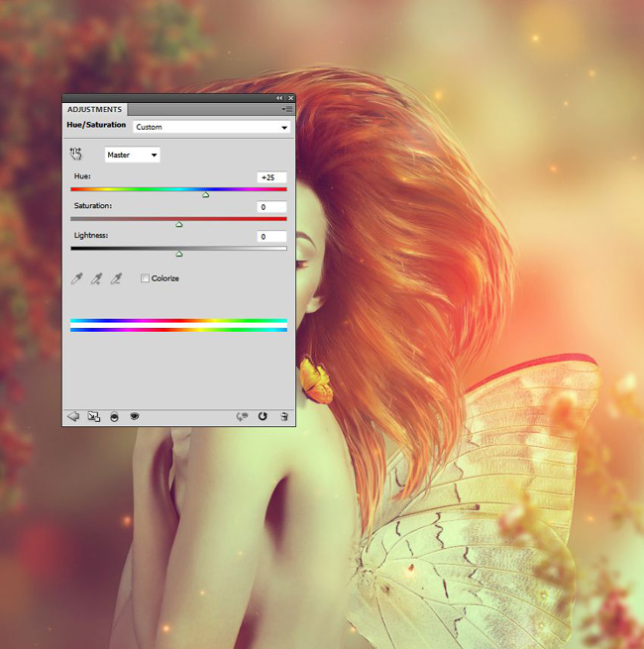This screenshot has height=649, width=644.
Task: Collapse Adjustments panel to icons with double arrows
Action: pos(279,98)
